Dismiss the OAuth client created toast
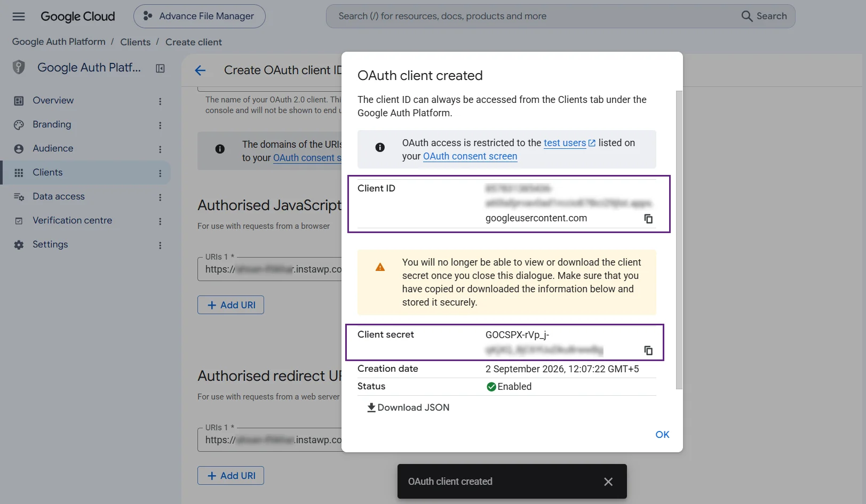Image resolution: width=866 pixels, height=504 pixels. (x=608, y=482)
